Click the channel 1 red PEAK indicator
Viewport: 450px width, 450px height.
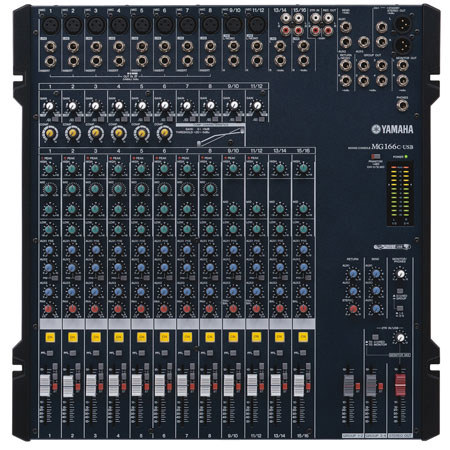tap(42, 158)
